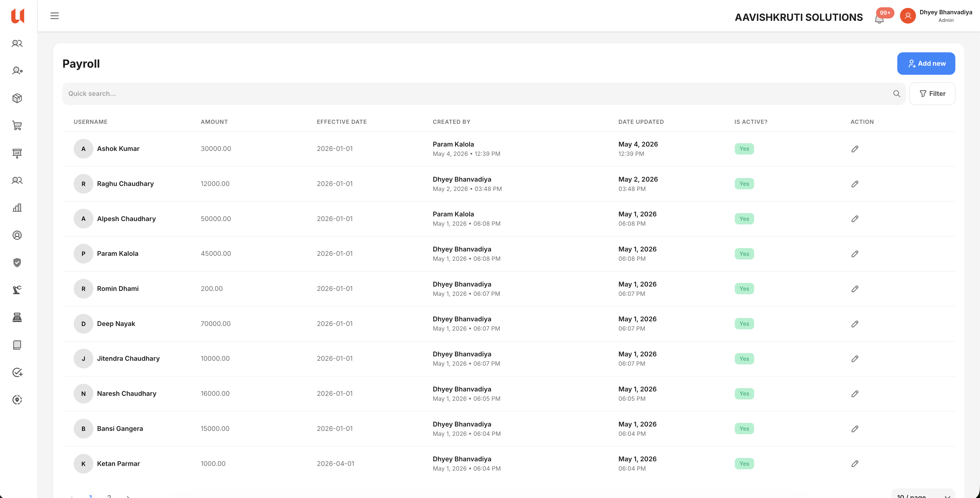Edit Ashok Kumar's payroll entry

tap(855, 149)
